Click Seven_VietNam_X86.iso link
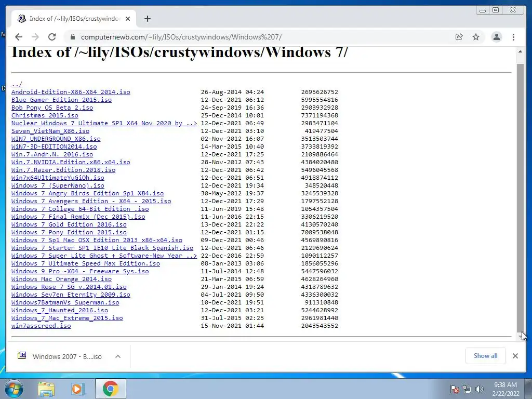532x399 pixels. [x=50, y=131]
